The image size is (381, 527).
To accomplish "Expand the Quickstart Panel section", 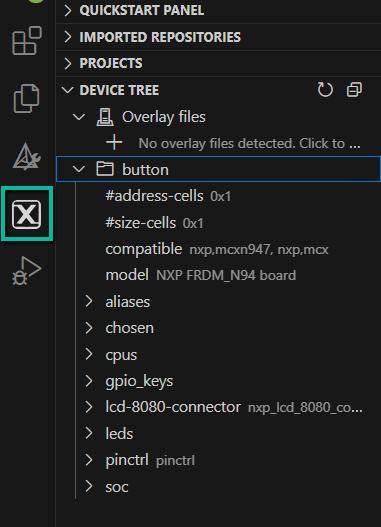I will coord(68,10).
